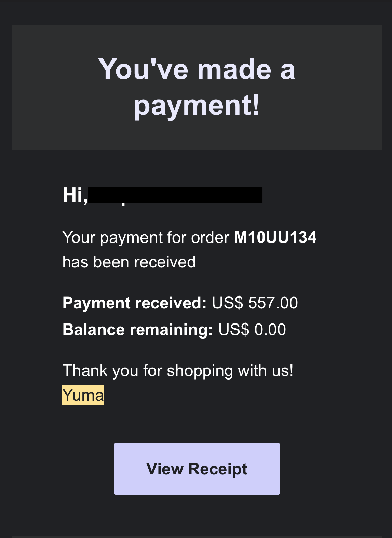Click 'Your payment for order' sentence
Screen dimensions: 392x538
pyautogui.click(x=145, y=238)
